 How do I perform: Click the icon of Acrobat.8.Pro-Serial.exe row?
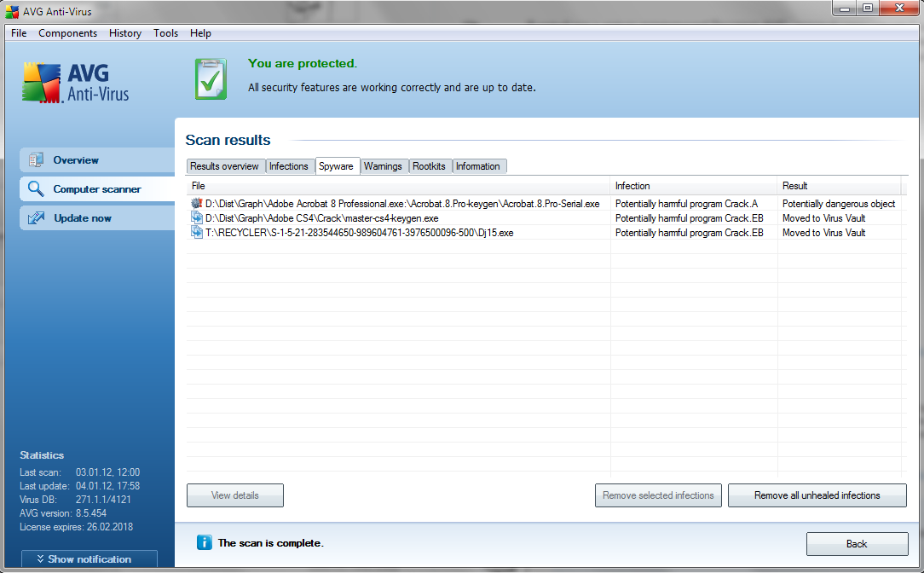[x=196, y=204]
